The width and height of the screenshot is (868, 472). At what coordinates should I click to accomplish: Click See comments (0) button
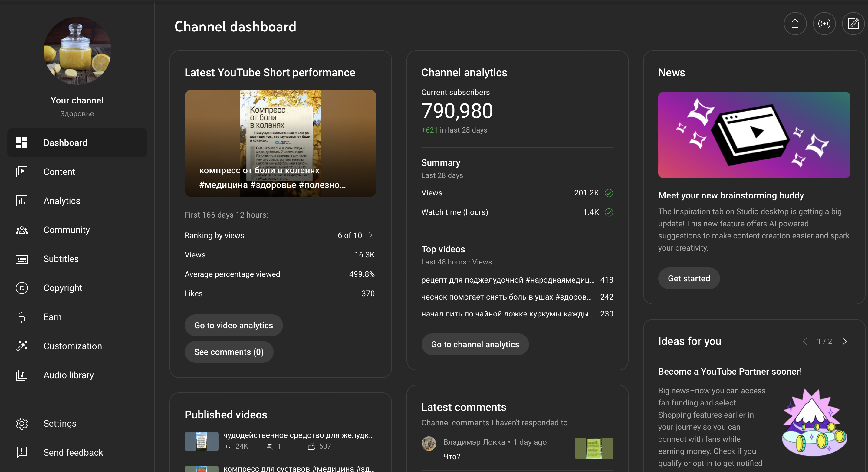229,352
